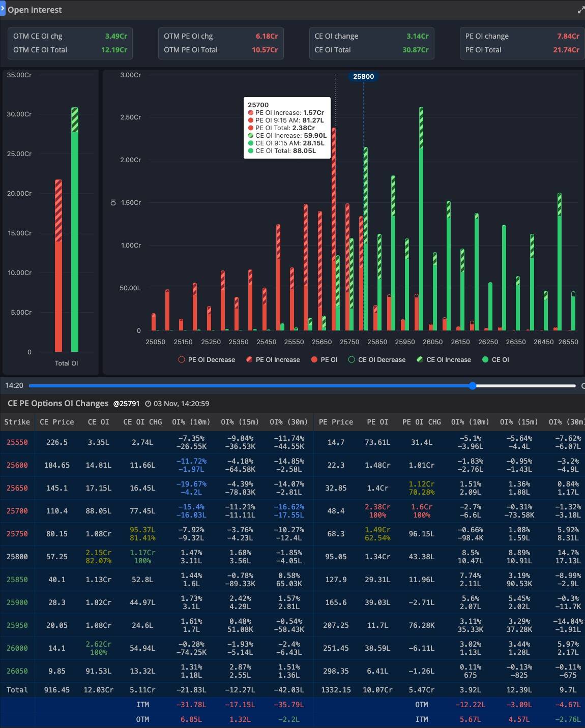Click the OTM CE OI chg summary card
Screen dimensions: 585x728
point(70,43)
